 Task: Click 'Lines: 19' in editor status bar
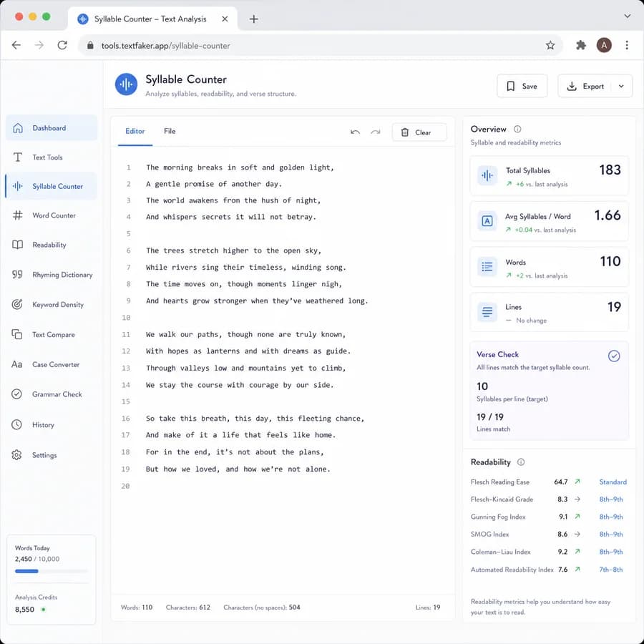coord(428,608)
